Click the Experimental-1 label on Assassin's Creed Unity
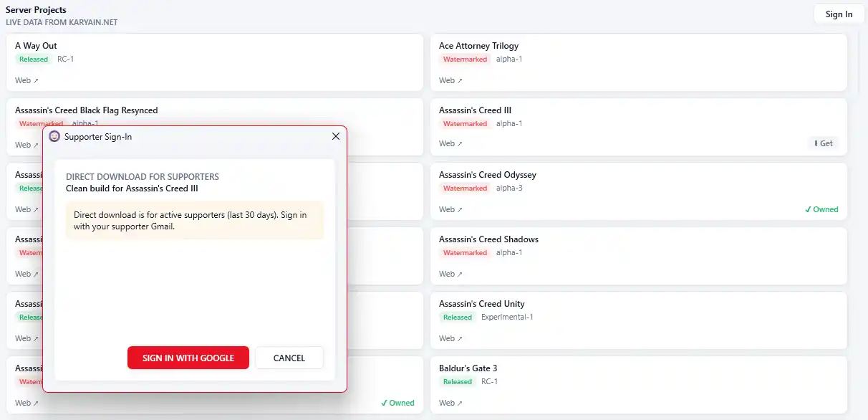Image resolution: width=868 pixels, height=420 pixels. click(x=507, y=318)
